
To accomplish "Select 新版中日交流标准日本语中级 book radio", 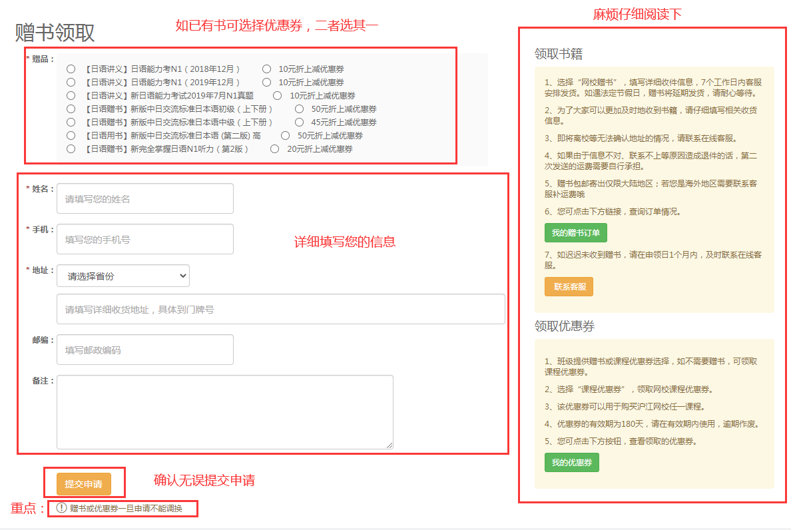I will (71, 122).
